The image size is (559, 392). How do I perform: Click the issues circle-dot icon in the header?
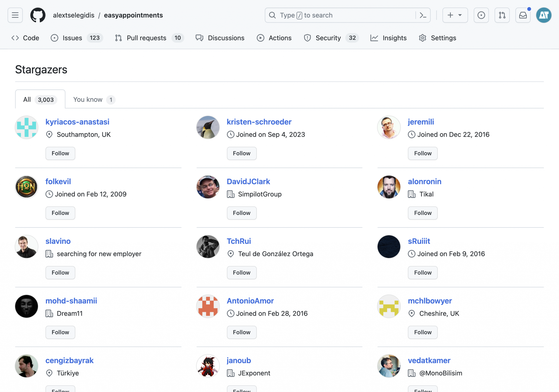pos(481,15)
